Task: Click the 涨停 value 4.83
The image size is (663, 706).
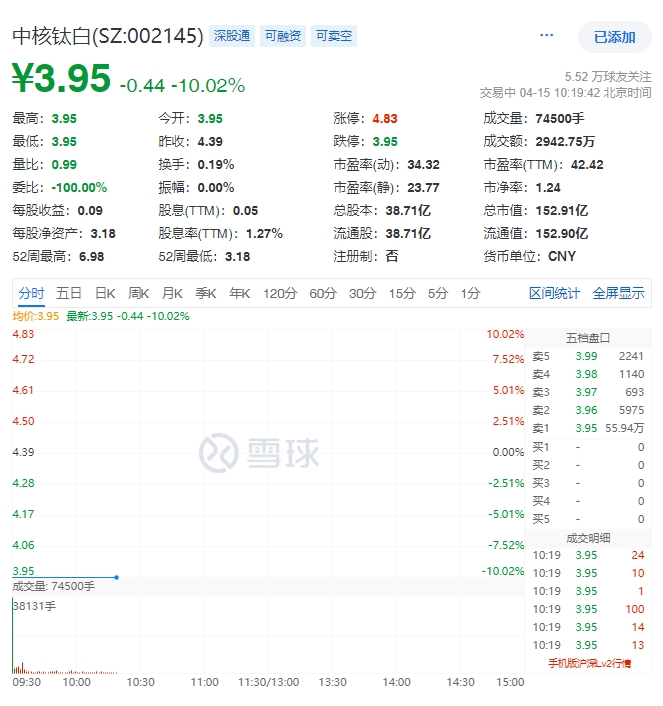Action: click(385, 119)
